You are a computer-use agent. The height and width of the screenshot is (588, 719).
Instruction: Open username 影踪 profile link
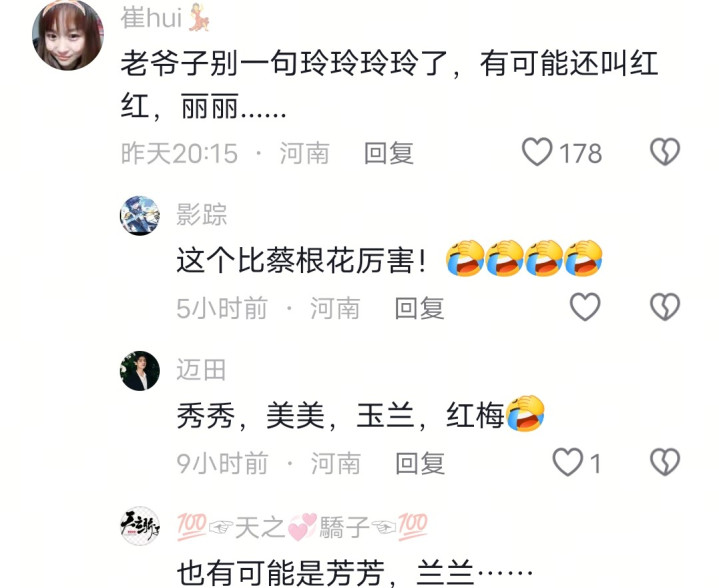pos(202,214)
